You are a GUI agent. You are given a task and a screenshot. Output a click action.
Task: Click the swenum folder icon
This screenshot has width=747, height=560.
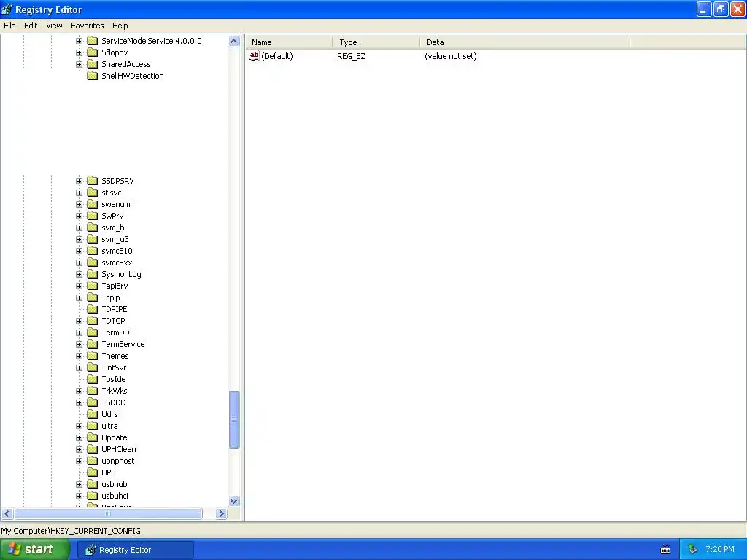coord(93,204)
